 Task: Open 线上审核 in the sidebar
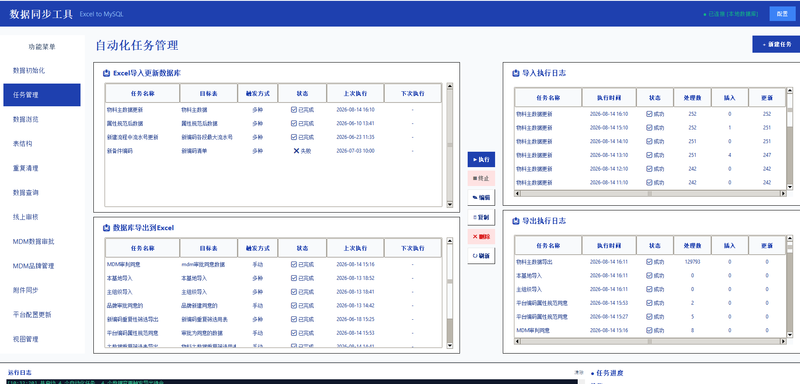tap(42, 217)
